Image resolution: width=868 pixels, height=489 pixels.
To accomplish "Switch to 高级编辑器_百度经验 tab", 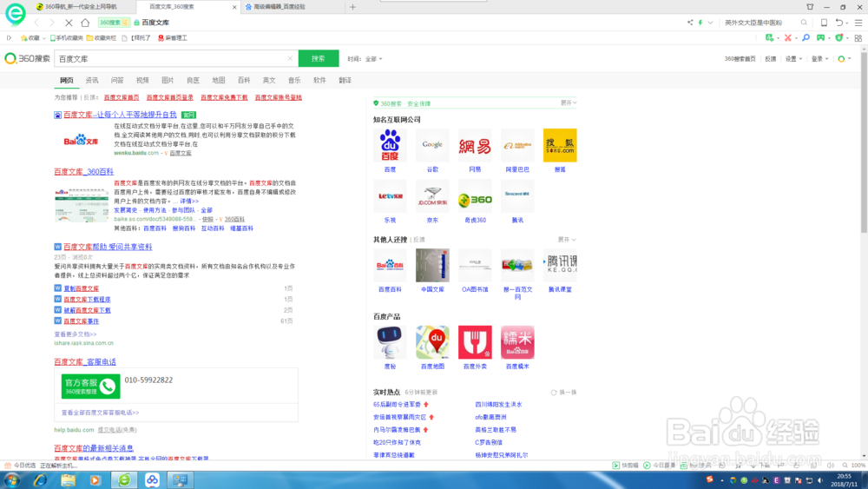I will coord(275,7).
